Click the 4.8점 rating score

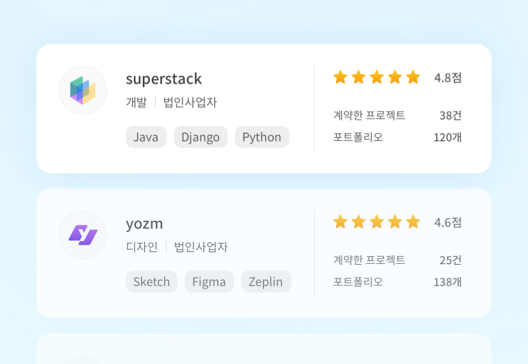coord(448,78)
